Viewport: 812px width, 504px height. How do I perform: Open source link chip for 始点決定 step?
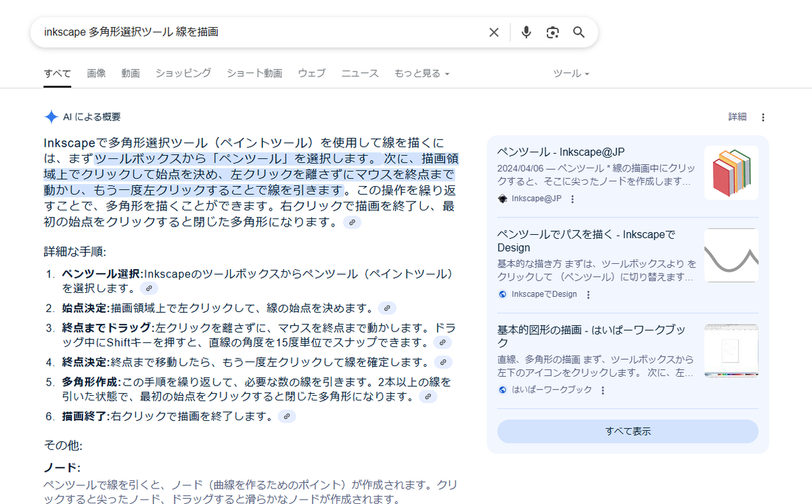point(387,308)
